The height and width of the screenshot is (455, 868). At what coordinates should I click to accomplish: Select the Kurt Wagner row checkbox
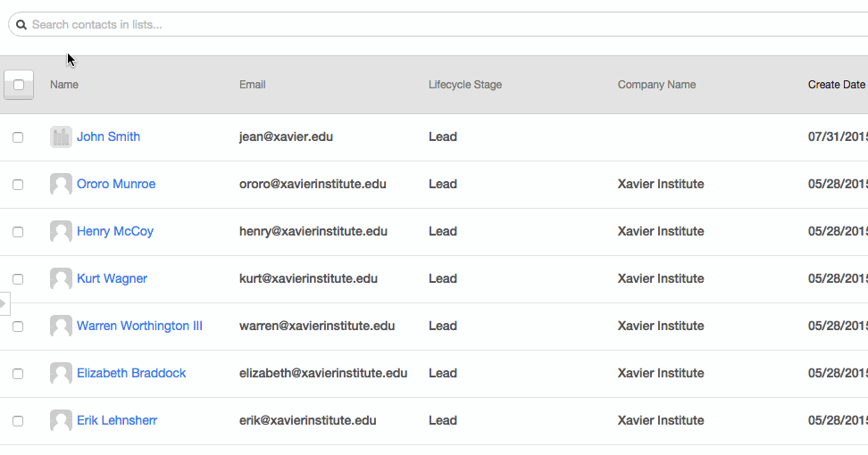pos(18,279)
